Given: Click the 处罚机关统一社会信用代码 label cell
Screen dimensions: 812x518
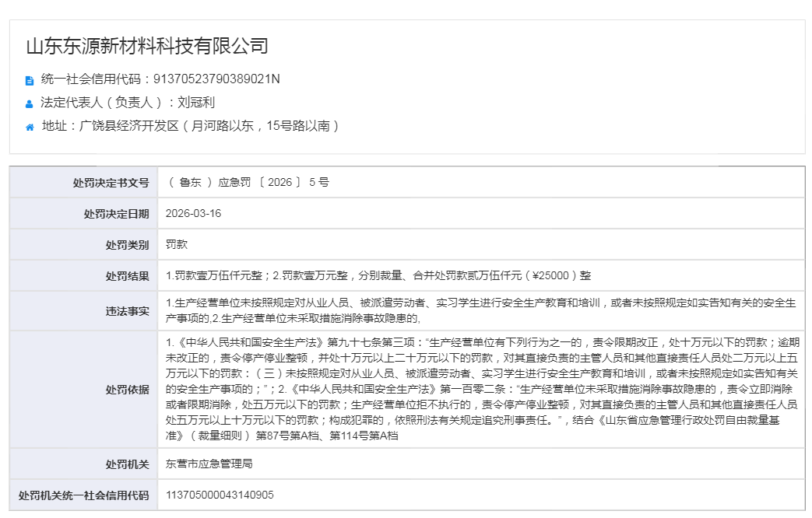Looking at the screenshot, I should pos(83,495).
